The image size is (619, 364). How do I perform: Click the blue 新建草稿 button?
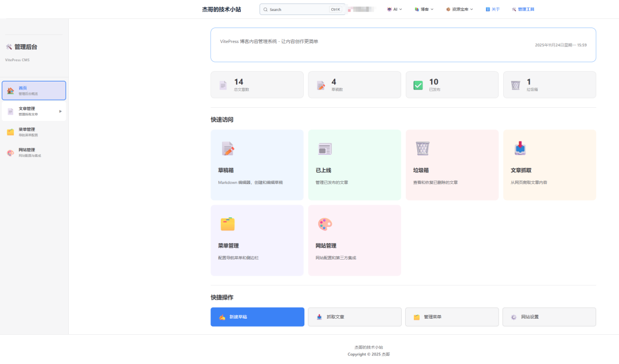coord(257,316)
